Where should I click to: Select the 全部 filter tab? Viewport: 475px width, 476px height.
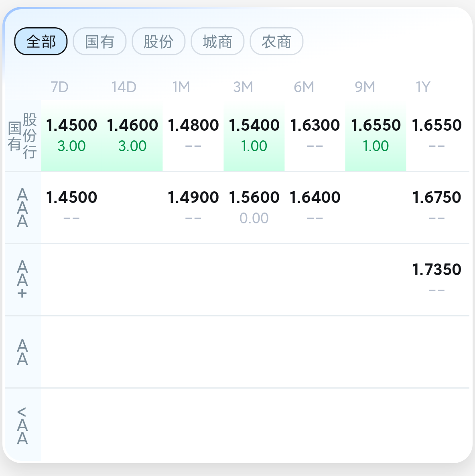point(41,41)
